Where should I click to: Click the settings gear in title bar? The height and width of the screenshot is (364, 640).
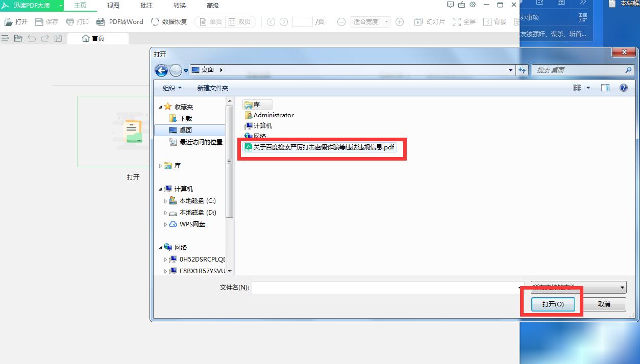[x=473, y=5]
